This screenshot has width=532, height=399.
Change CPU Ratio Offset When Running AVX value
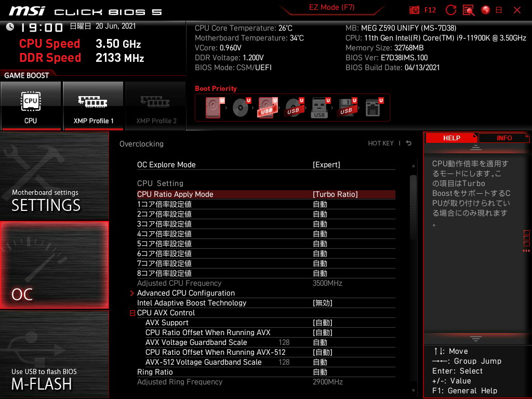(322, 332)
